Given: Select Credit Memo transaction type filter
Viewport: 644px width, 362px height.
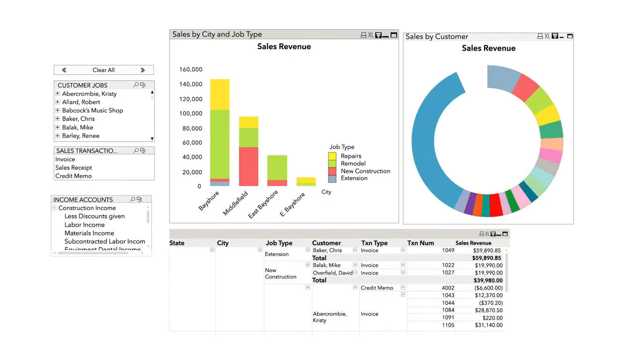Looking at the screenshot, I should (x=73, y=175).
